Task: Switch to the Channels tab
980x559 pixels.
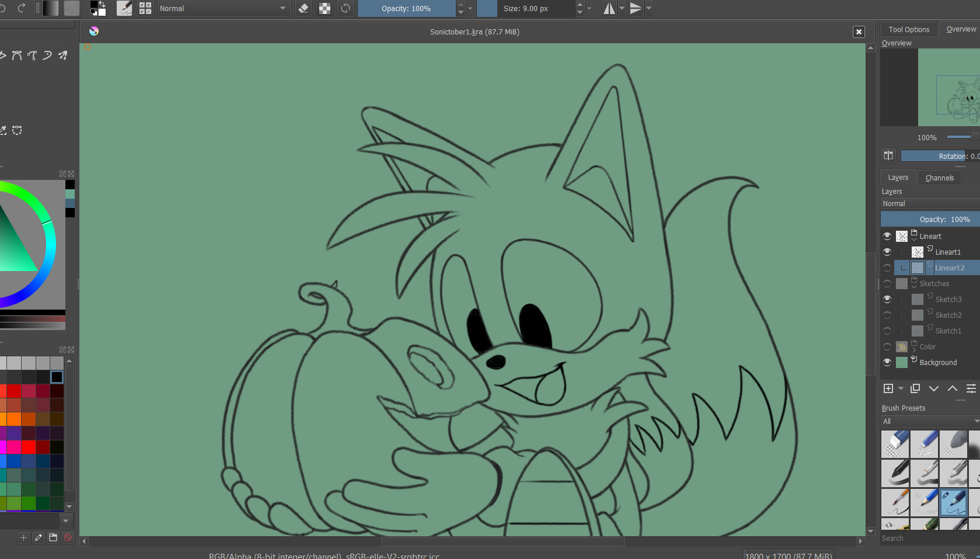Action: coord(939,178)
